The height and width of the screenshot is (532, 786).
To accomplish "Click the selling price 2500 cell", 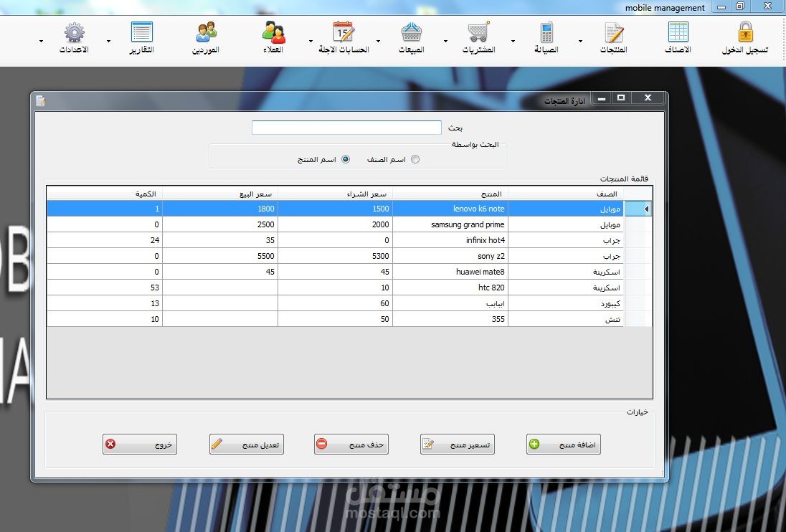I will click(220, 224).
